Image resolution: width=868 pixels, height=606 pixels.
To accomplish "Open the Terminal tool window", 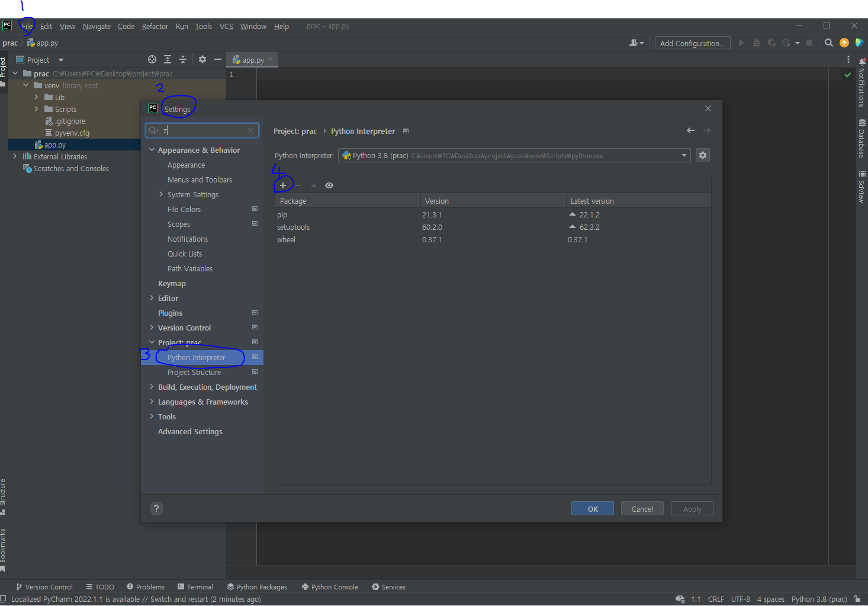I will [195, 587].
